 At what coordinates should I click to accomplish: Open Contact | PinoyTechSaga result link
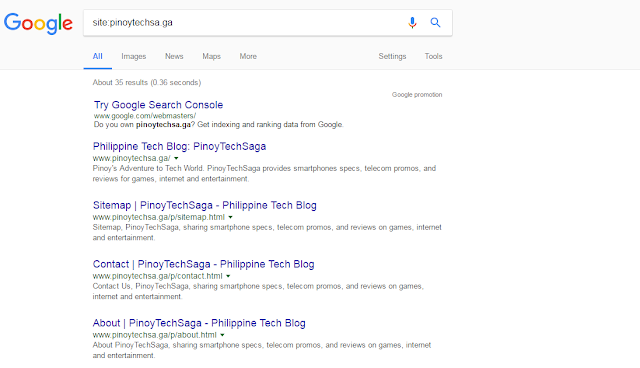click(x=203, y=264)
